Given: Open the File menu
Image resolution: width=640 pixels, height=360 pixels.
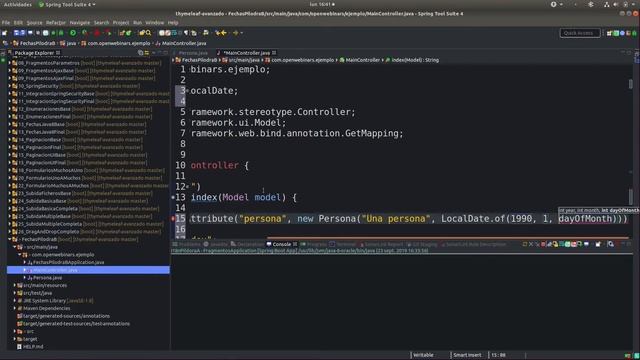Looking at the screenshot, I should coord(6,22).
